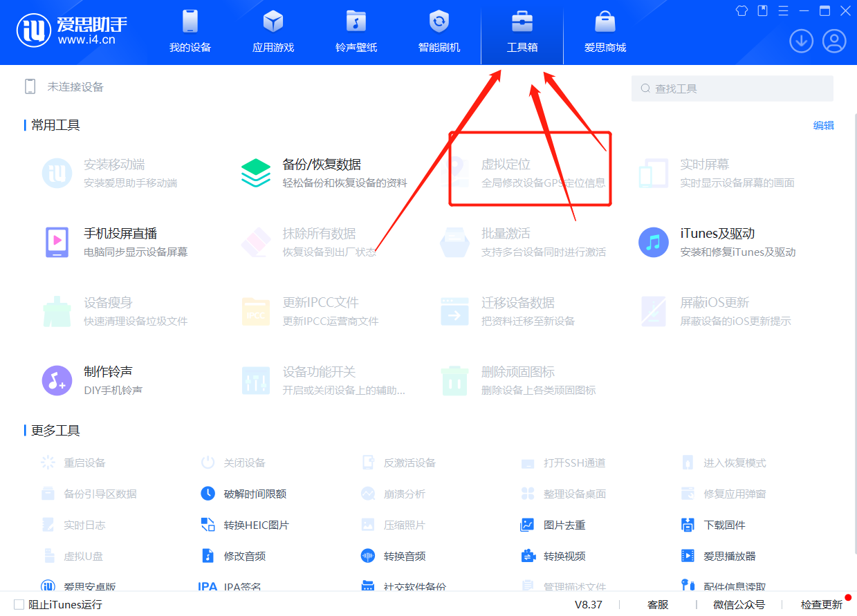Launch iTunes及驱动 icon
The height and width of the screenshot is (616, 857).
click(654, 242)
